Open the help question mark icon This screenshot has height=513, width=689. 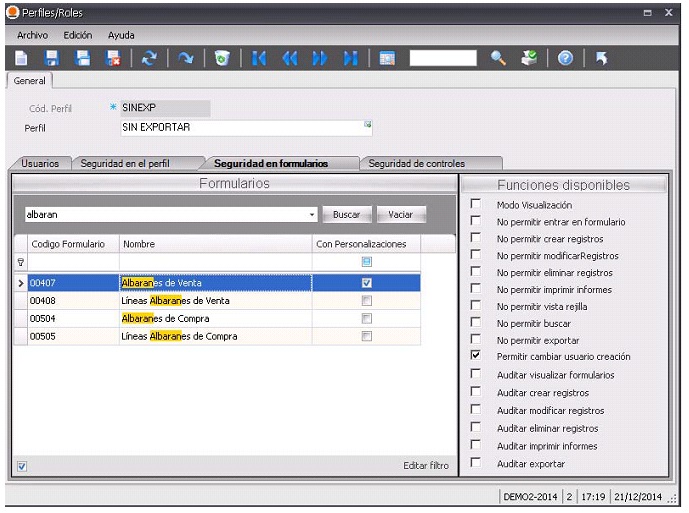click(x=565, y=59)
